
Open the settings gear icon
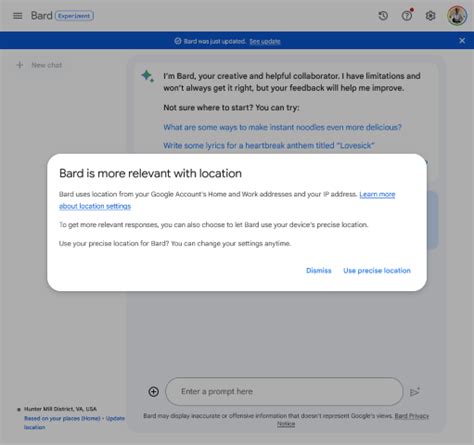(x=430, y=15)
